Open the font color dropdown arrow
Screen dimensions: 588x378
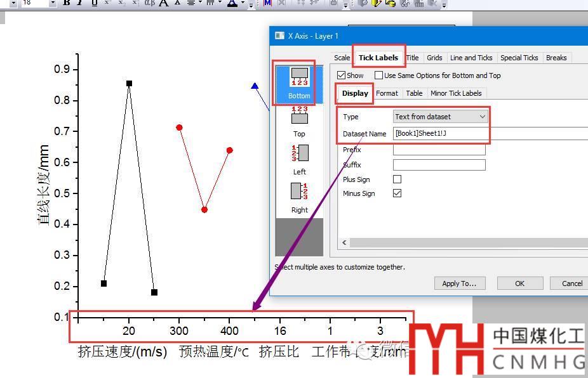243,3
